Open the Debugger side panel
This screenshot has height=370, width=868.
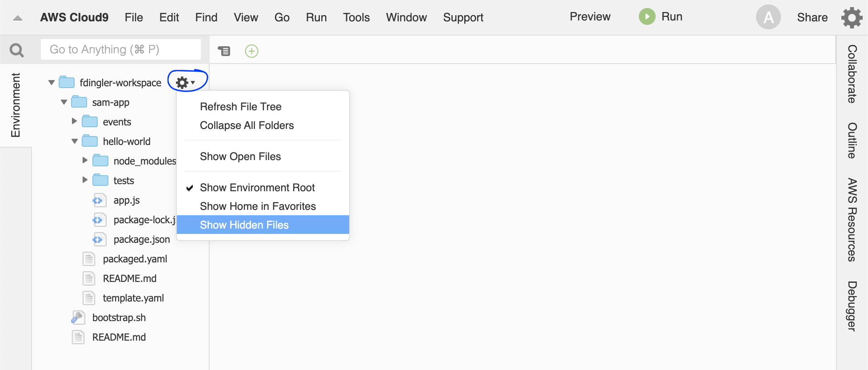pos(852,306)
